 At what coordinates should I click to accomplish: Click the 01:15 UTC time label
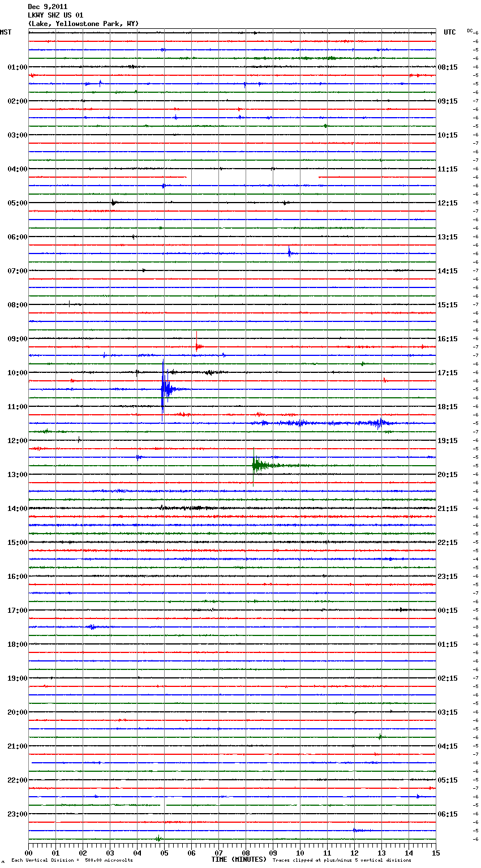(448, 644)
